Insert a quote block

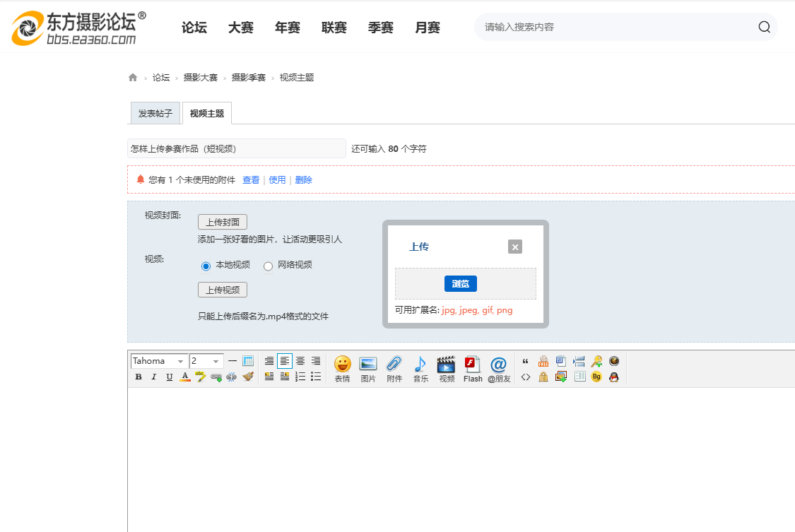(x=526, y=361)
